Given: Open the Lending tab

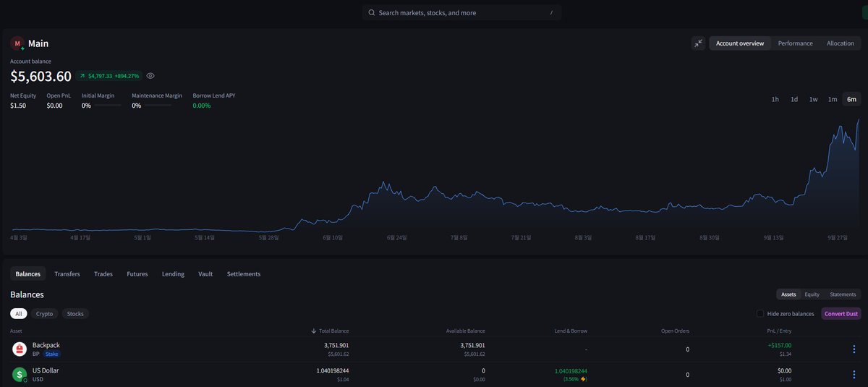Looking at the screenshot, I should (173, 273).
